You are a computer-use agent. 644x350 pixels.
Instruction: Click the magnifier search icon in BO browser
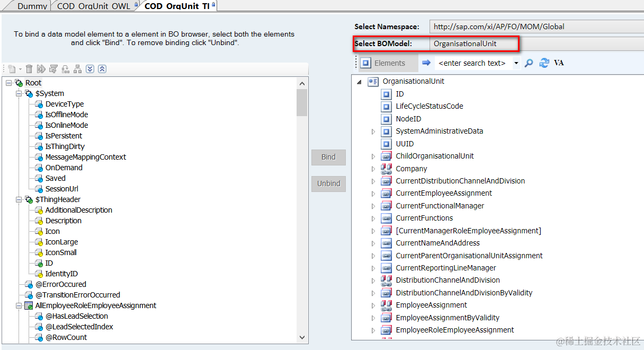coord(529,63)
